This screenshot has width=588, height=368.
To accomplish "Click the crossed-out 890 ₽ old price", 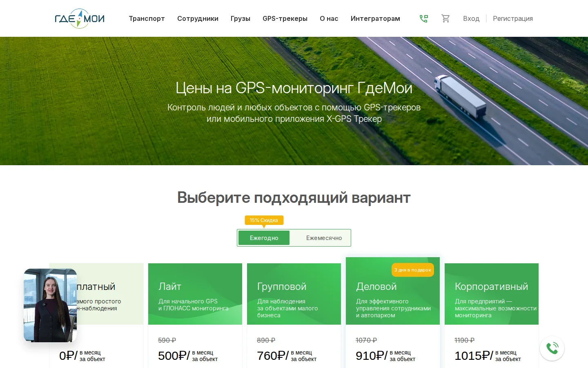I will click(x=266, y=340).
